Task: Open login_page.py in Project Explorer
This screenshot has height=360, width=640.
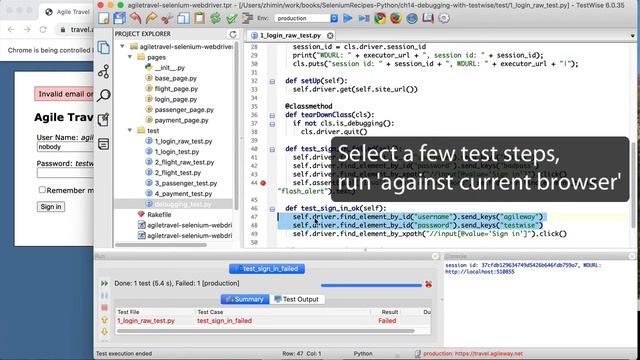Action: point(176,99)
